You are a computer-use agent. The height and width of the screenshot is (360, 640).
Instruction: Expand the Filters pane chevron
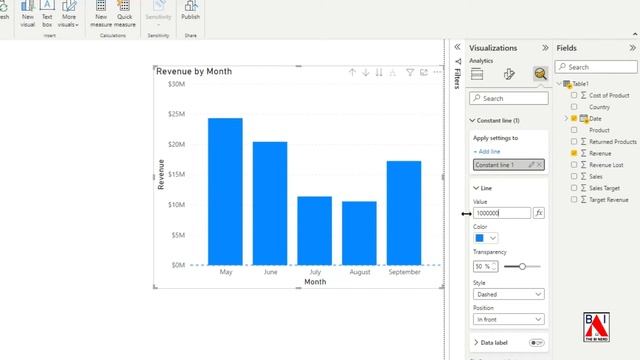click(458, 47)
